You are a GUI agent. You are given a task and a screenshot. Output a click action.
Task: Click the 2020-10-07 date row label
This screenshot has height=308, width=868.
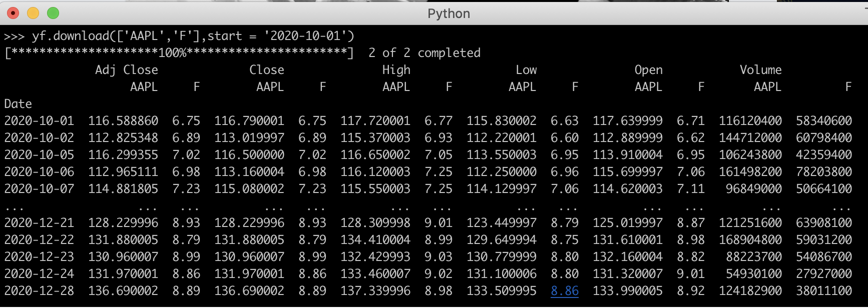39,189
